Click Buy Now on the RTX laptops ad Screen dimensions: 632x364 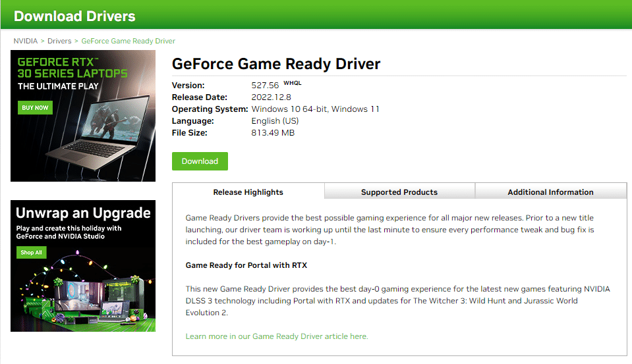pos(35,107)
